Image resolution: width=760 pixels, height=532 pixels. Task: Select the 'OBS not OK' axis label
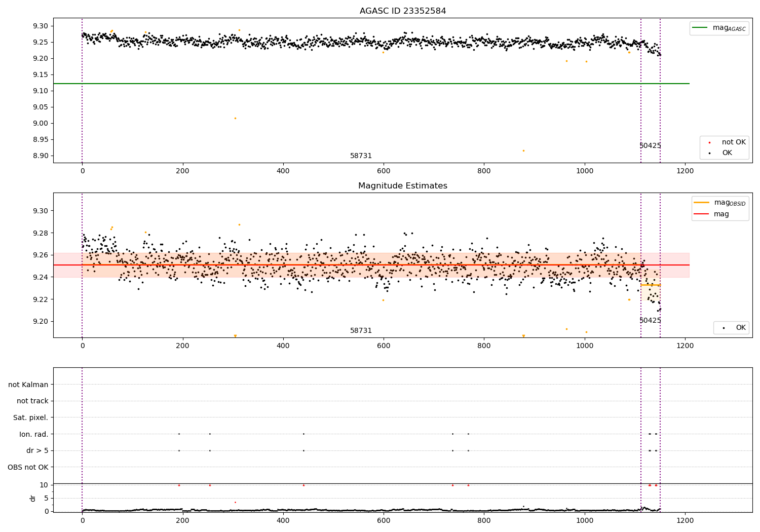click(28, 467)
